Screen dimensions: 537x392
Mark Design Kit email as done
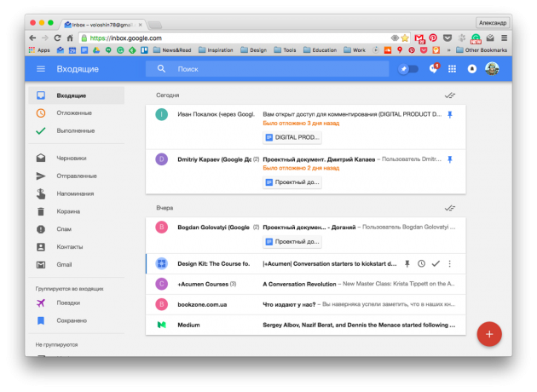(x=436, y=263)
